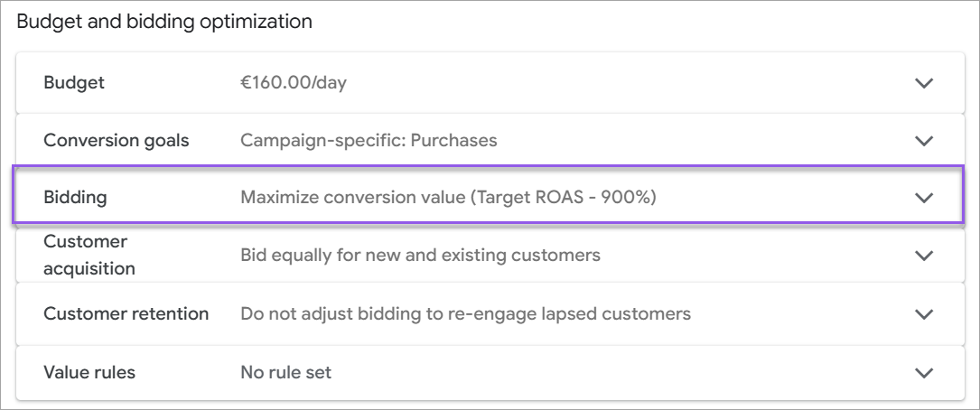980x410 pixels.
Task: Expand the Bidding row chevron
Action: 923,198
